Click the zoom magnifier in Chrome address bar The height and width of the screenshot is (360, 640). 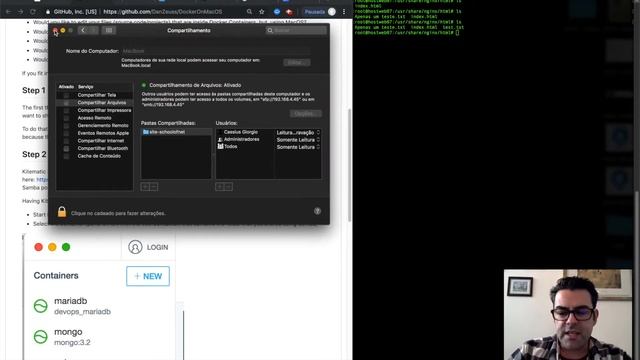(x=249, y=12)
